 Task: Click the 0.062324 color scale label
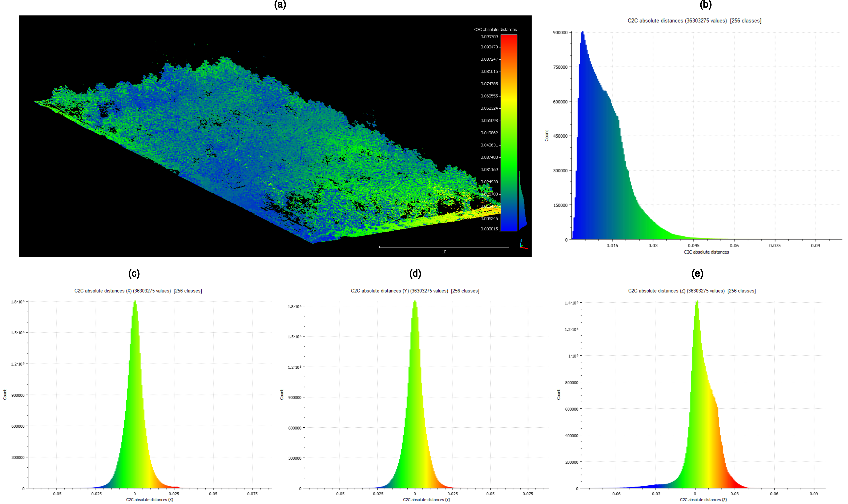(x=489, y=108)
